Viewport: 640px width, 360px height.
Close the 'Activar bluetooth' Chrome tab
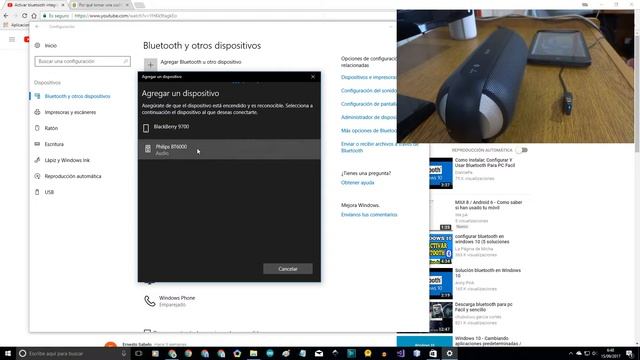tap(63, 5)
